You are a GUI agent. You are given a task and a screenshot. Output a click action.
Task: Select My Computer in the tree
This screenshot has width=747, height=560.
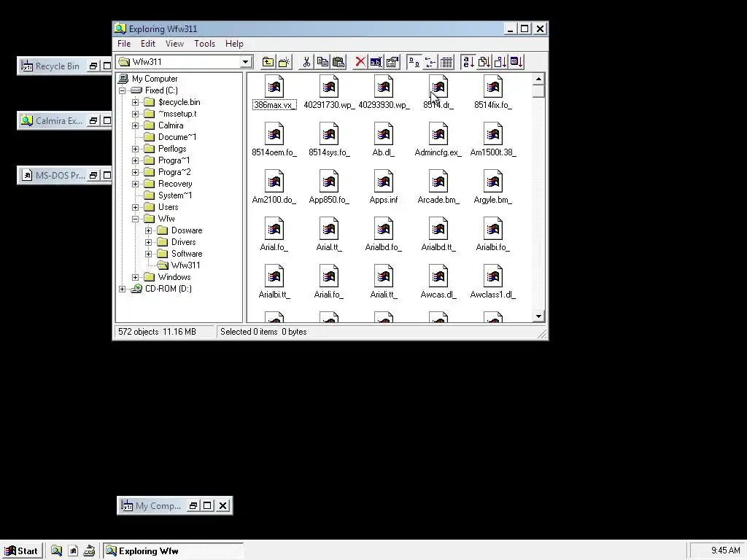[155, 79]
